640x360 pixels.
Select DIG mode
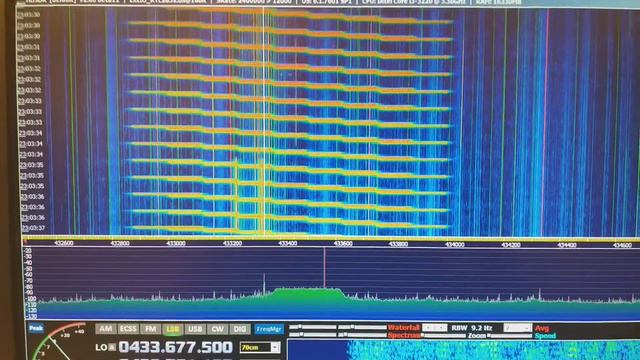(239, 329)
